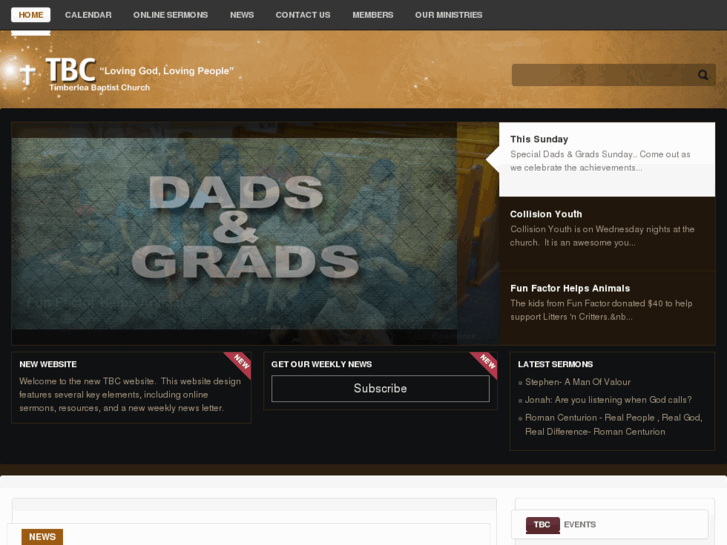Navigate to Contact Us

303,15
